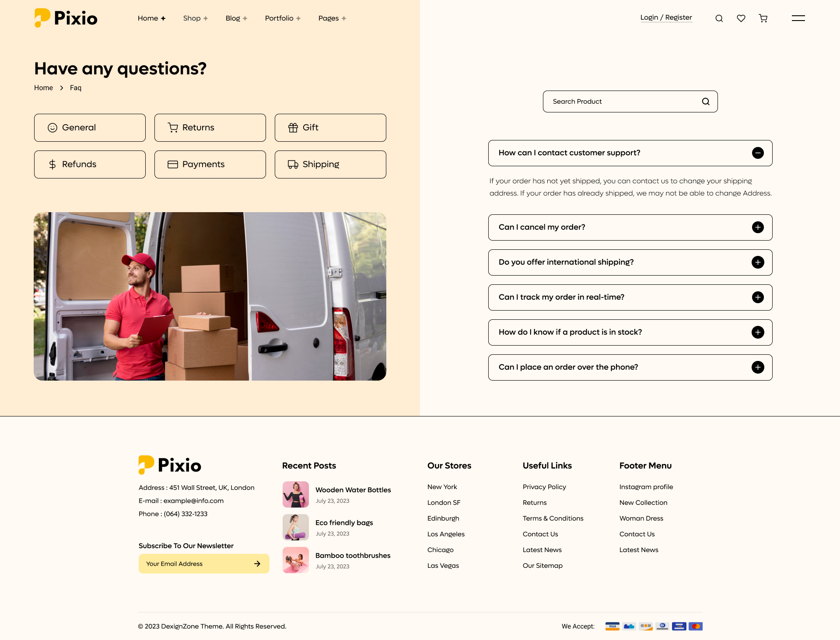Select the General FAQ category with smiley icon

pyautogui.click(x=90, y=127)
